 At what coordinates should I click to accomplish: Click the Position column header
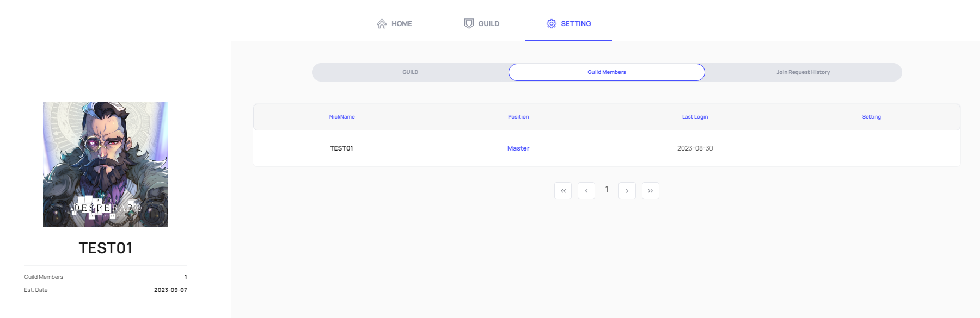pyautogui.click(x=518, y=117)
